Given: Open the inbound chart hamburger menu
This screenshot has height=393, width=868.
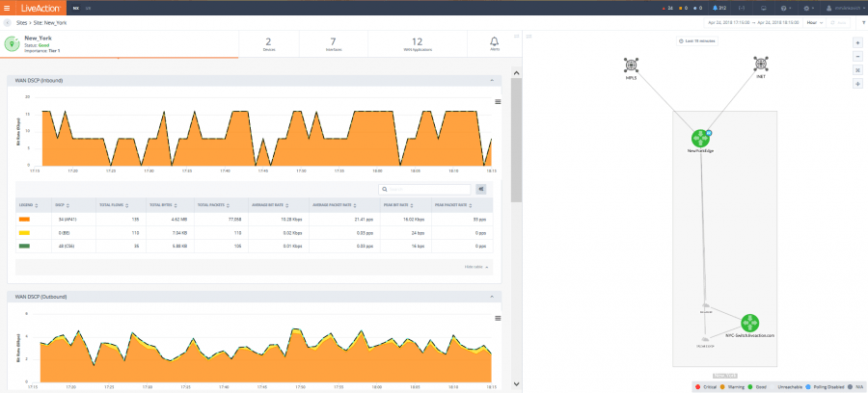Looking at the screenshot, I should point(498,101).
